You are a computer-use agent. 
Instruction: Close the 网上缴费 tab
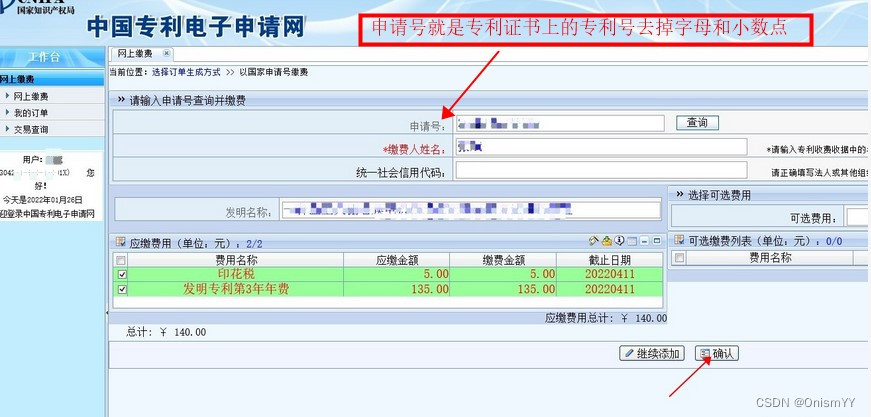click(x=166, y=53)
